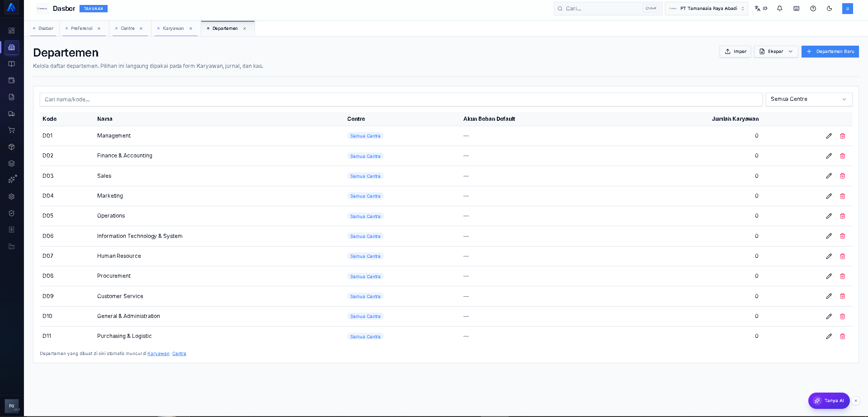Viewport: 868px width, 417px height.
Task: Open the notifications bell
Action: (780, 9)
